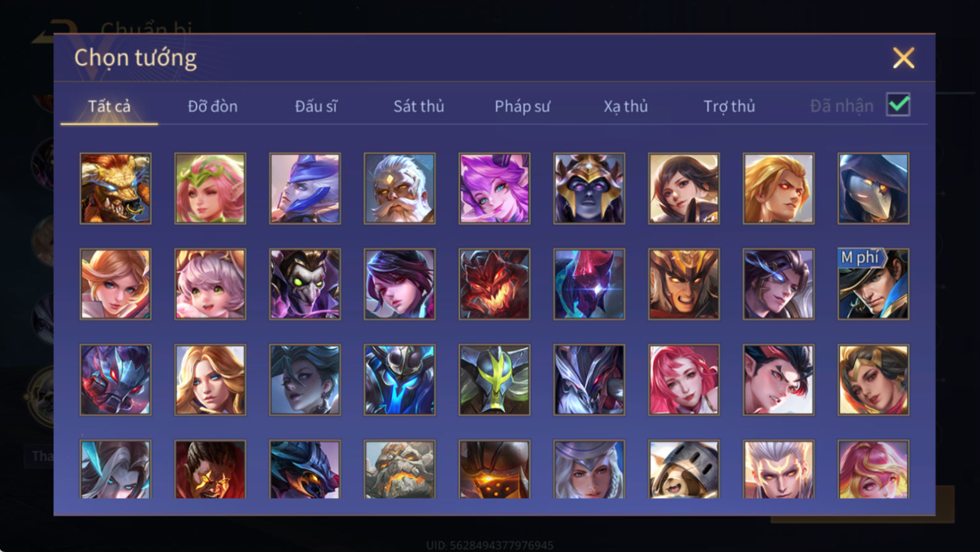The width and height of the screenshot is (980, 552).
Task: Choose the red demon-faced hero portrait
Action: (x=494, y=284)
